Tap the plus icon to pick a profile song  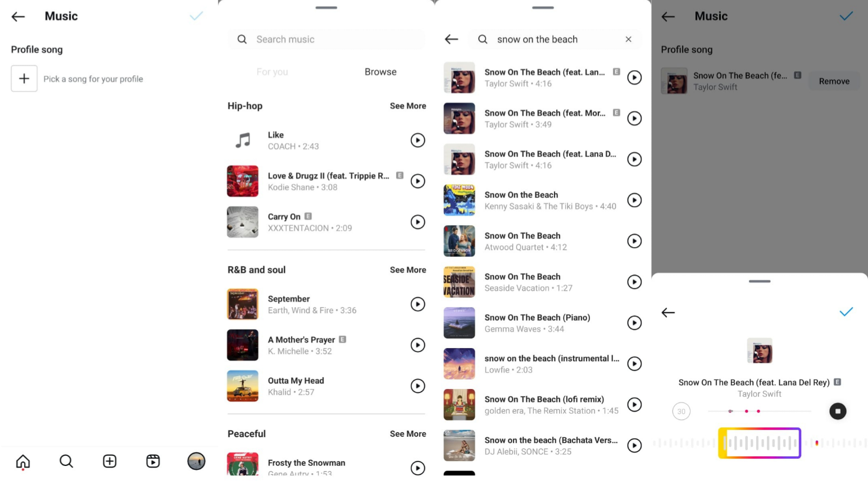[x=24, y=79]
